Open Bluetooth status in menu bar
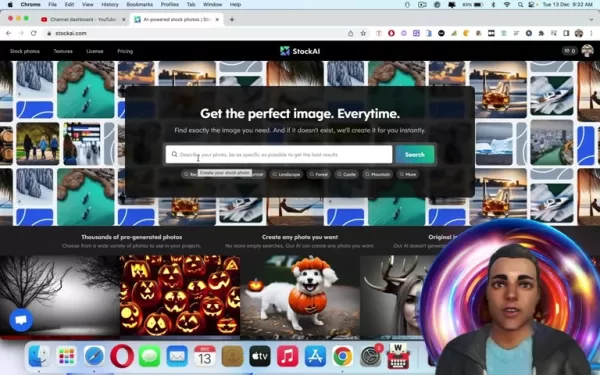 493,5
